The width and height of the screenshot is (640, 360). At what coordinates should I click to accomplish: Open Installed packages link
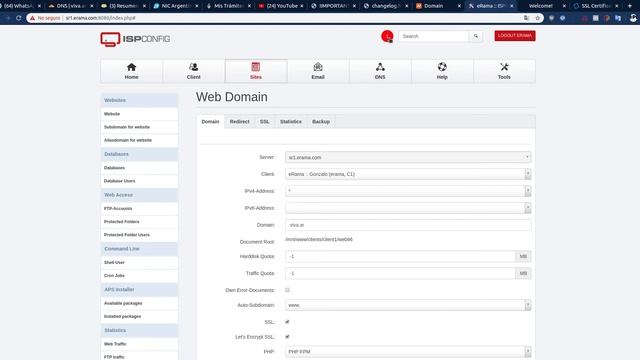[x=139, y=316]
